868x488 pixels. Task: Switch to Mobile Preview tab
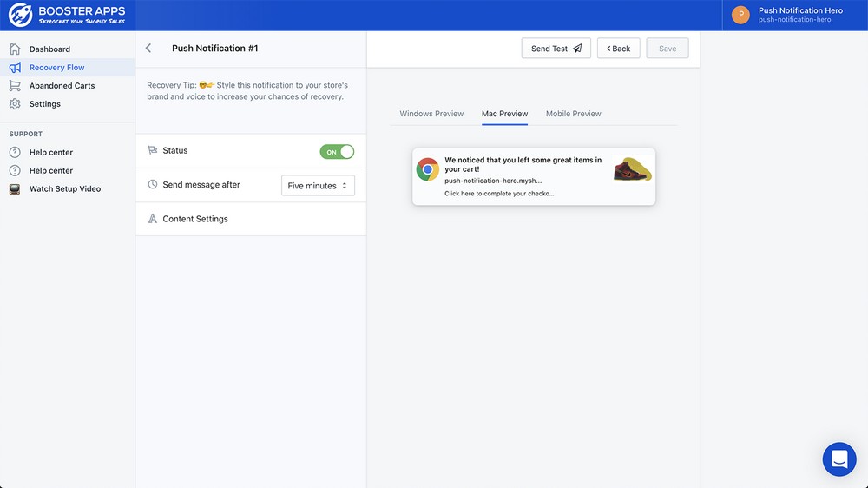[573, 114]
